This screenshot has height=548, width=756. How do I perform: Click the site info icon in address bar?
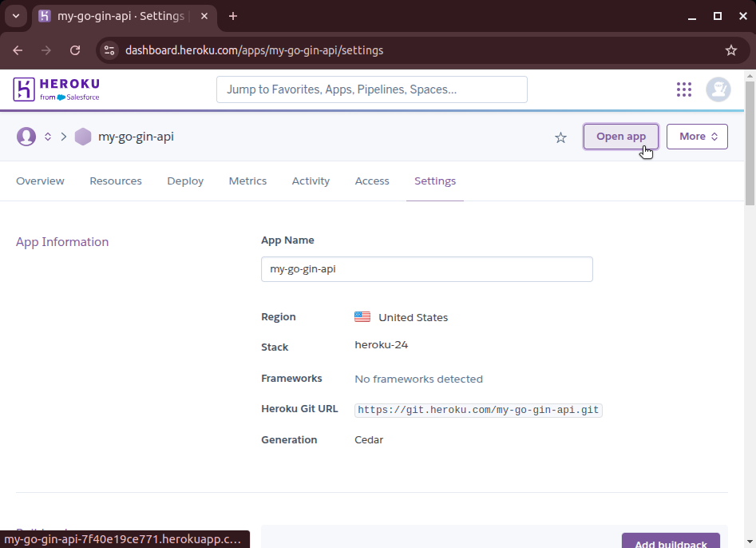point(109,50)
